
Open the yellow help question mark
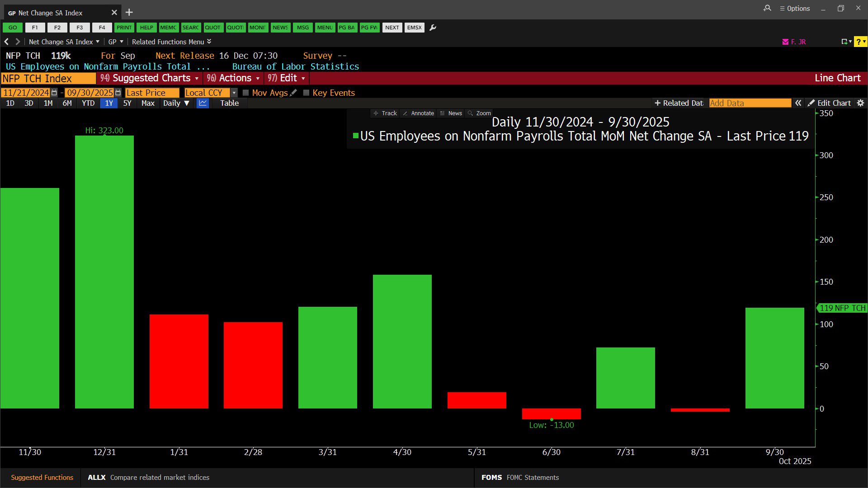click(x=859, y=42)
